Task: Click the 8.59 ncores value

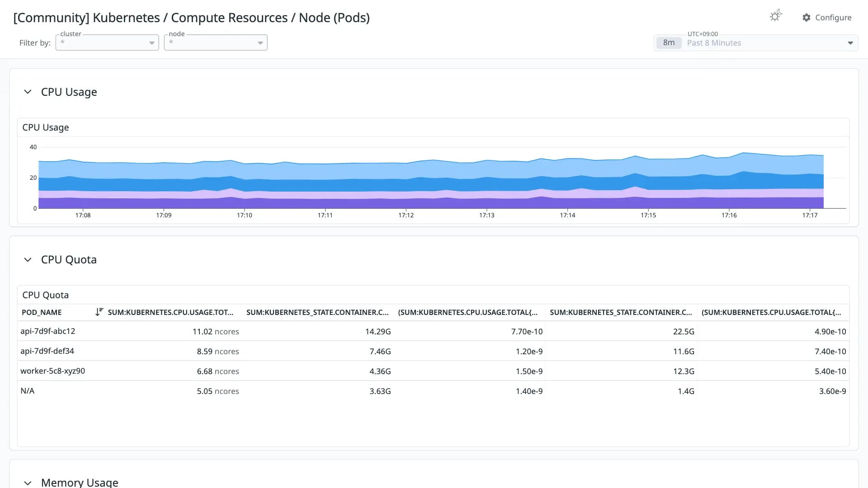Action: coord(218,352)
